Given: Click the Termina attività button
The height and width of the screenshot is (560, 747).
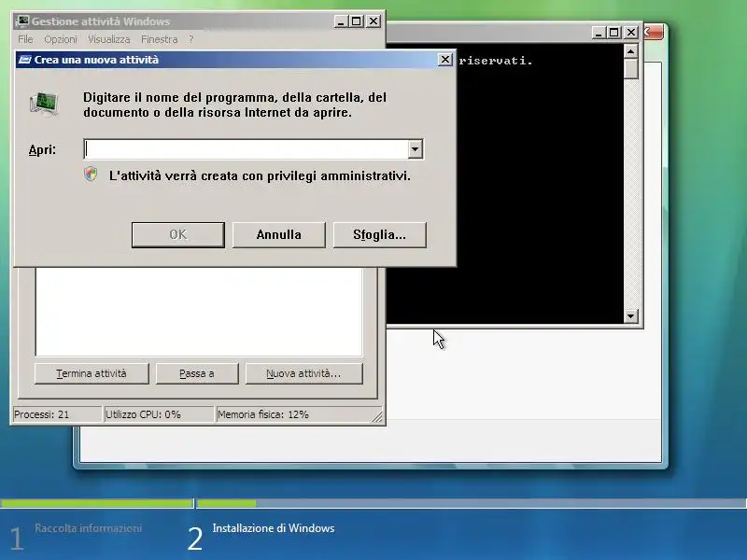Looking at the screenshot, I should (92, 374).
